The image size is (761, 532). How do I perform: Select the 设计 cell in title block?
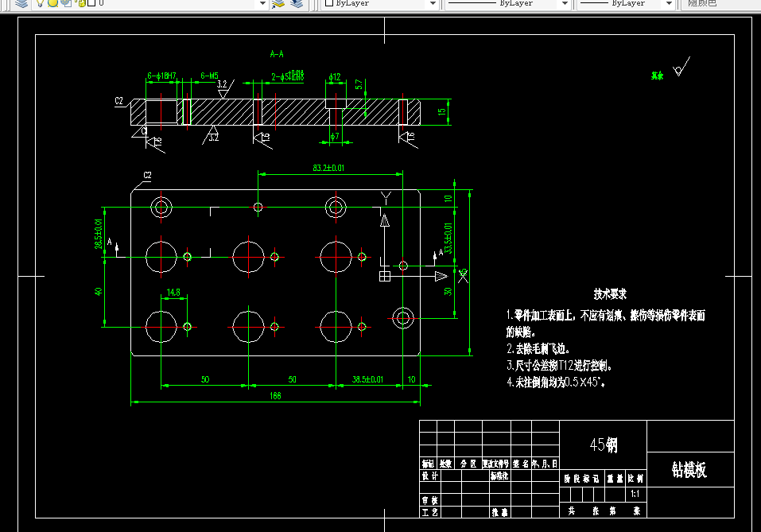(429, 476)
